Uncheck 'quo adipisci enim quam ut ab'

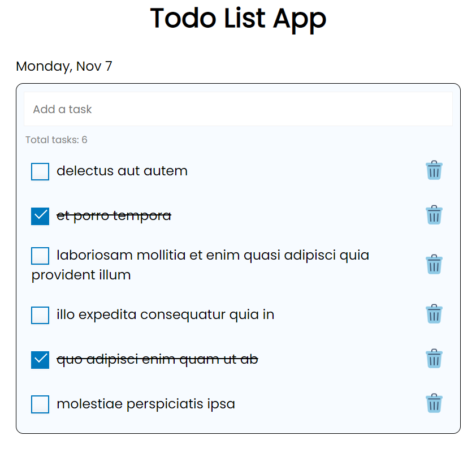(x=40, y=359)
